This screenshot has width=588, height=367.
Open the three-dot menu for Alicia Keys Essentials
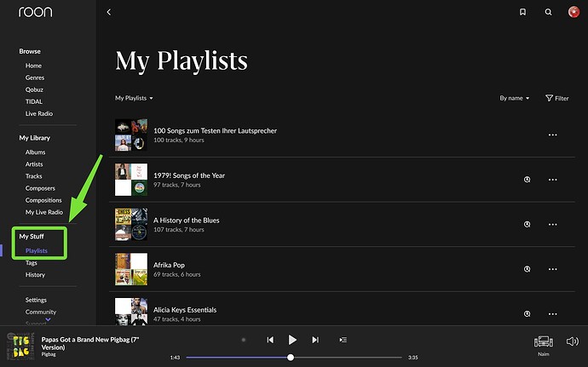pyautogui.click(x=552, y=314)
